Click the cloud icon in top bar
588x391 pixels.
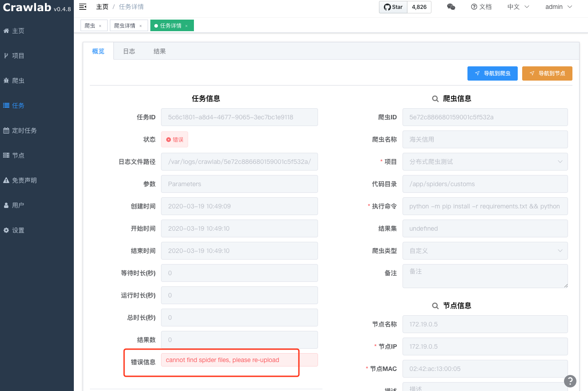[x=451, y=7]
